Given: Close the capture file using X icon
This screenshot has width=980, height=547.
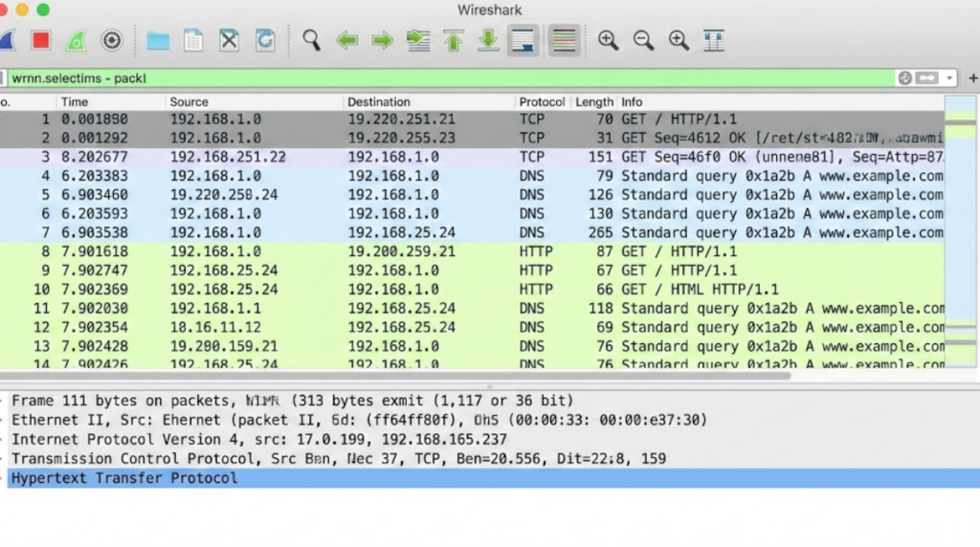Looking at the screenshot, I should point(229,40).
